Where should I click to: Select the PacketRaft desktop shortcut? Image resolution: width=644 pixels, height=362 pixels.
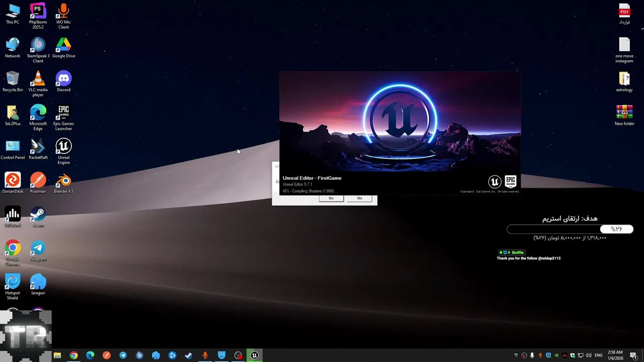tap(38, 149)
